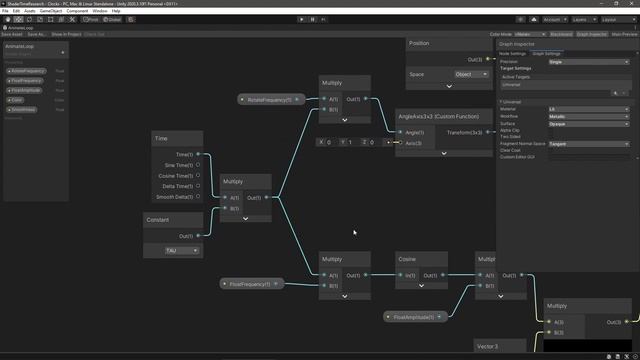Open the Window menu
640x360 pixels.
100,11
